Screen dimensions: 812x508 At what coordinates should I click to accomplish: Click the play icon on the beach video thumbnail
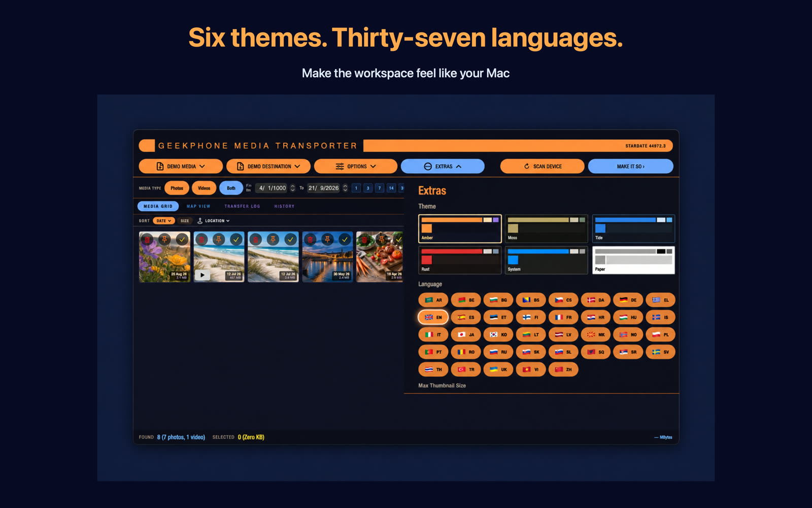(202, 275)
